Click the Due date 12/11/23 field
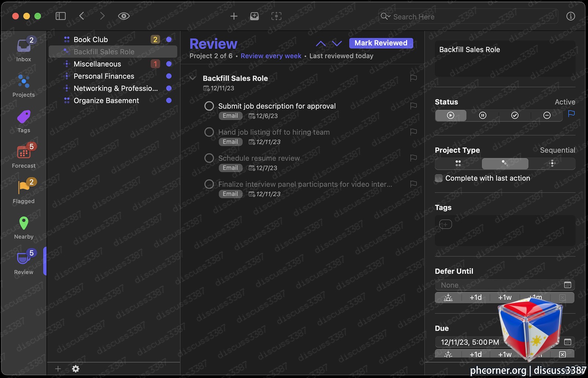The width and height of the screenshot is (588, 378). (x=470, y=342)
